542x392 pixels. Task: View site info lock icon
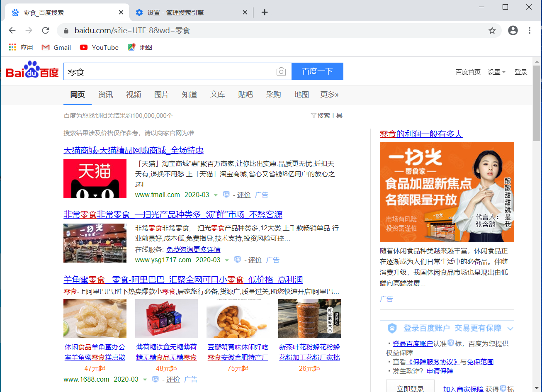click(66, 30)
